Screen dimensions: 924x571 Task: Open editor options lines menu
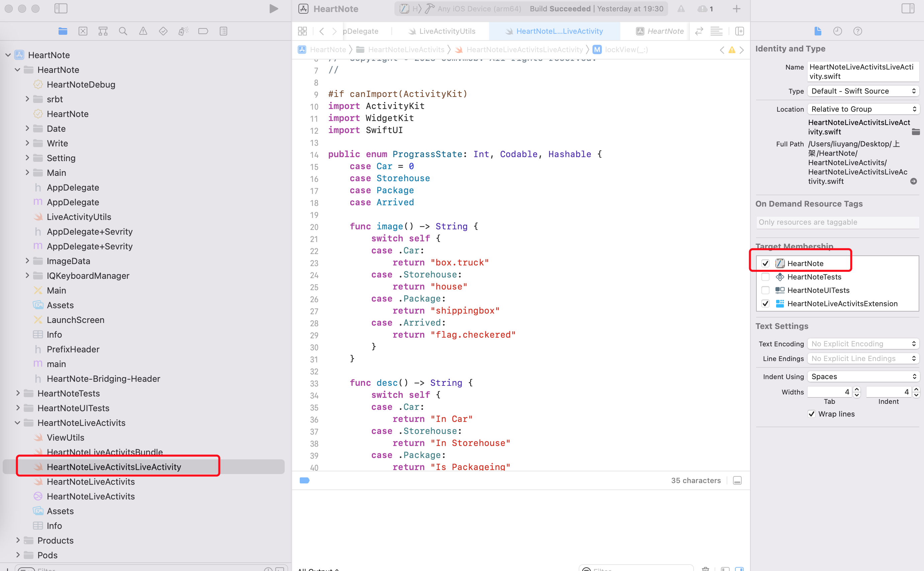[717, 31]
